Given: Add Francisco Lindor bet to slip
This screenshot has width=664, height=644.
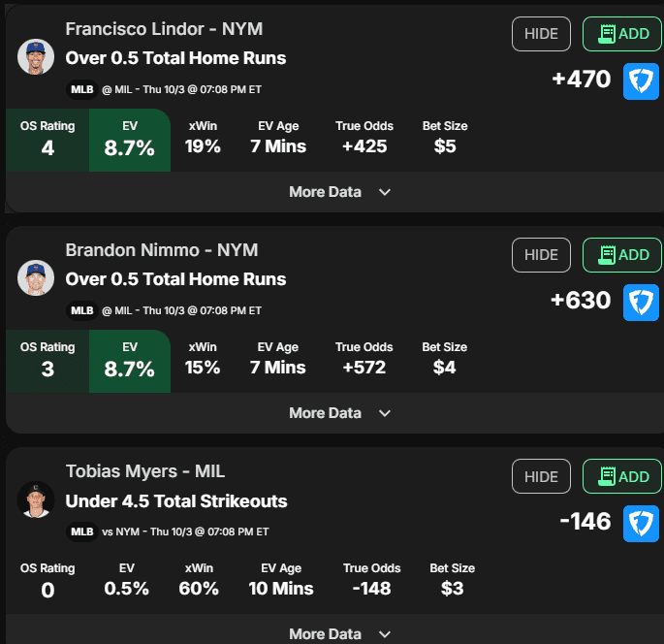Looking at the screenshot, I should pos(622,34).
